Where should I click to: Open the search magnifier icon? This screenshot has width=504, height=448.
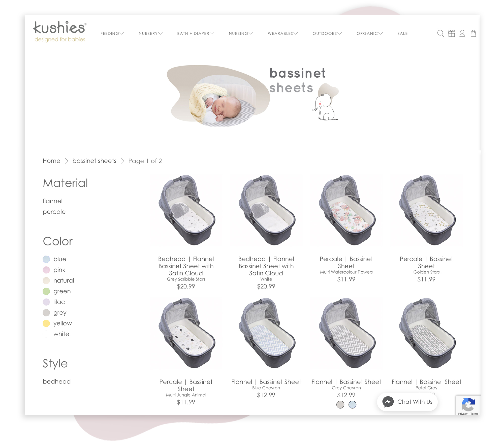click(440, 34)
